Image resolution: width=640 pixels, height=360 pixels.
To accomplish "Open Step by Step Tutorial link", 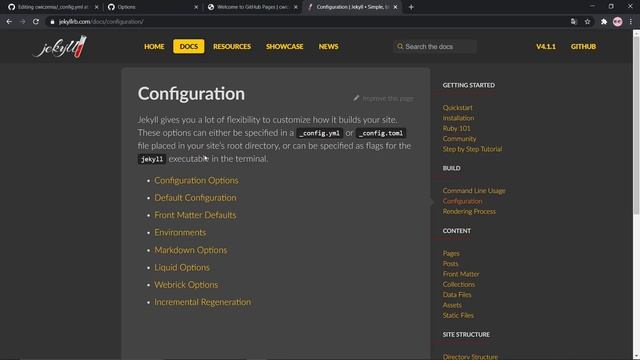I will tap(472, 149).
